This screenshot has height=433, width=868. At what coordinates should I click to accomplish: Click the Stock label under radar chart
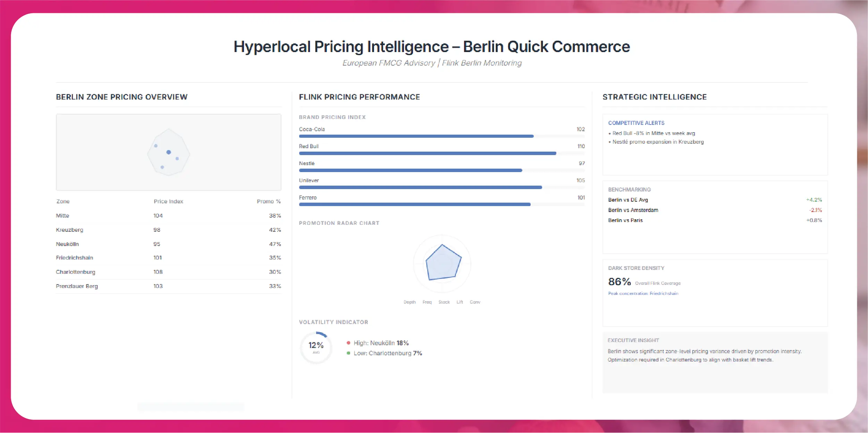pos(444,302)
